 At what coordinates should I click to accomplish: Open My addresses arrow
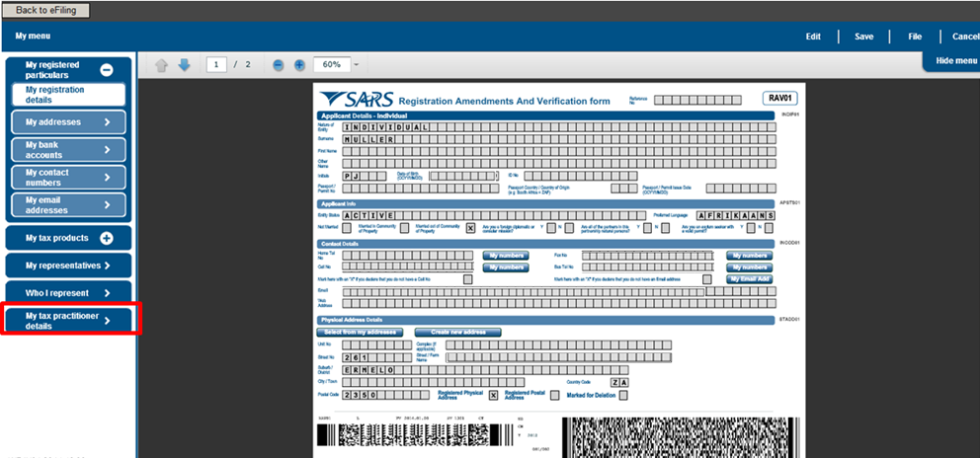(107, 122)
